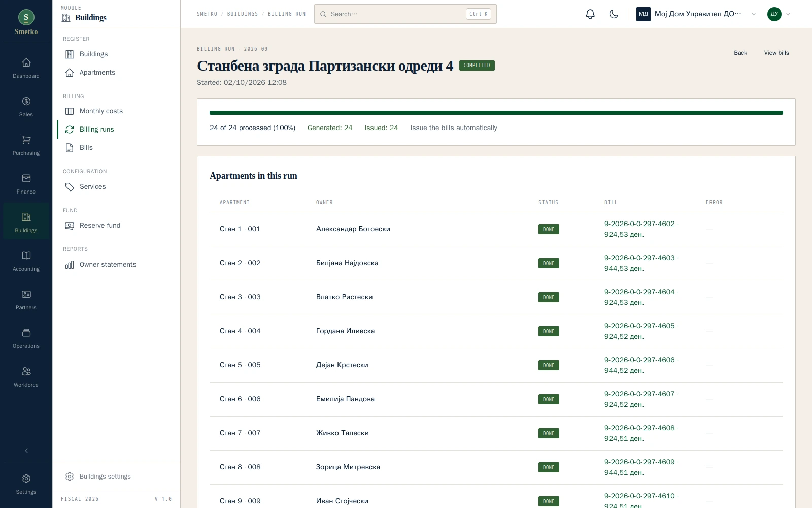Go to Apartments in the register

point(116,72)
